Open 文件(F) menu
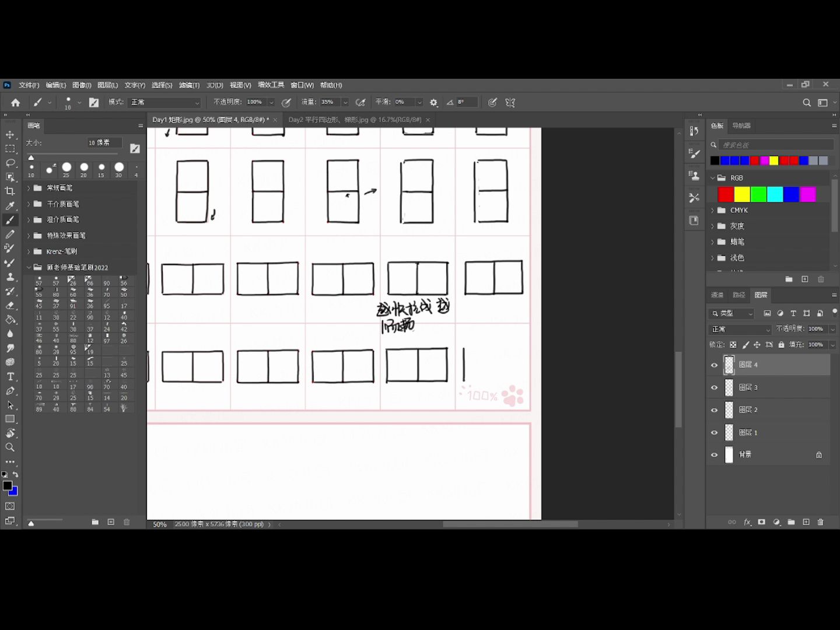 [29, 85]
